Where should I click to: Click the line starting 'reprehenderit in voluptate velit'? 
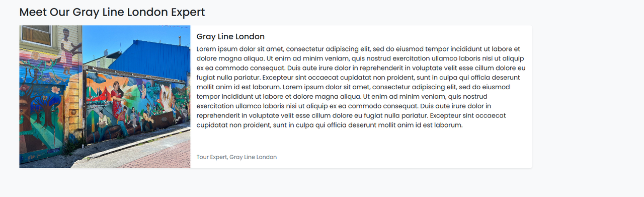[351, 116]
